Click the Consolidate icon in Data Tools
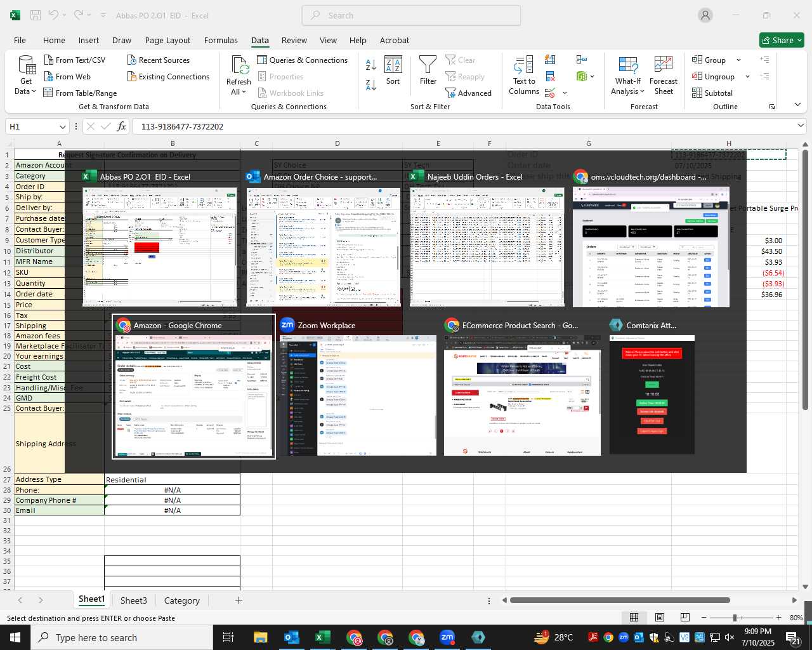The height and width of the screenshot is (650, 812). coord(582,60)
